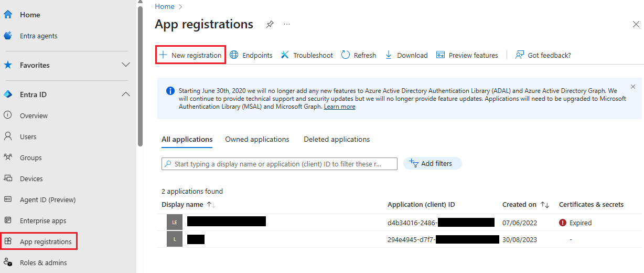This screenshot has width=644, height=273.
Task: Collapse the Entra ID section
Action: tap(126, 94)
